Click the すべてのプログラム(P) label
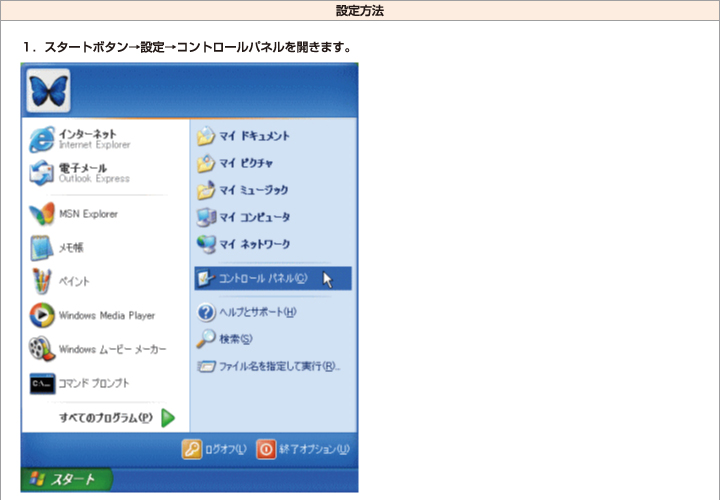Viewport: 720px width, 500px height. (x=106, y=418)
